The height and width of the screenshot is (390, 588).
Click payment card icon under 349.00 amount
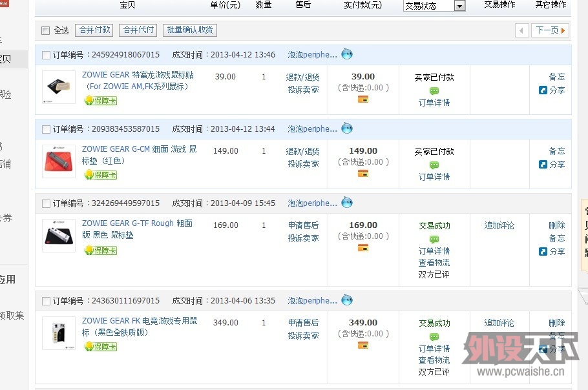click(363, 345)
